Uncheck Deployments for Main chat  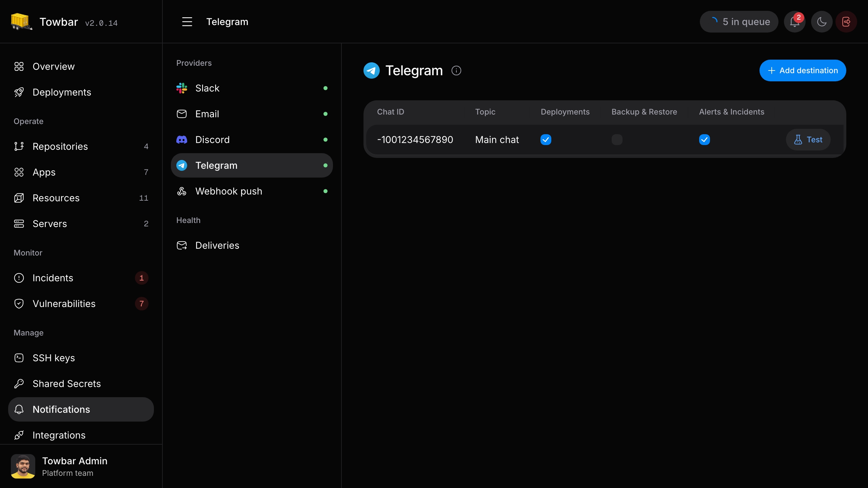[x=546, y=140]
